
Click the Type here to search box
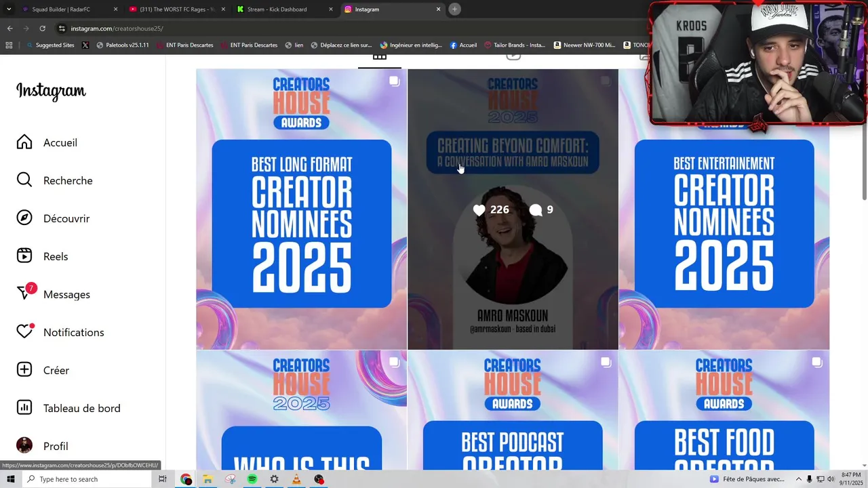tap(87, 479)
